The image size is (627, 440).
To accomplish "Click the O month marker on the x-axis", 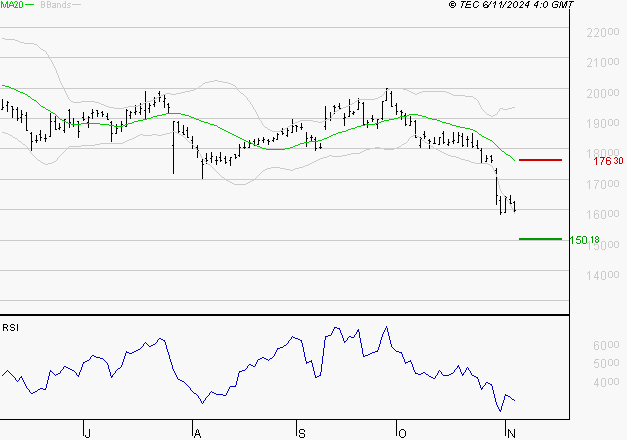I will coord(403,432).
